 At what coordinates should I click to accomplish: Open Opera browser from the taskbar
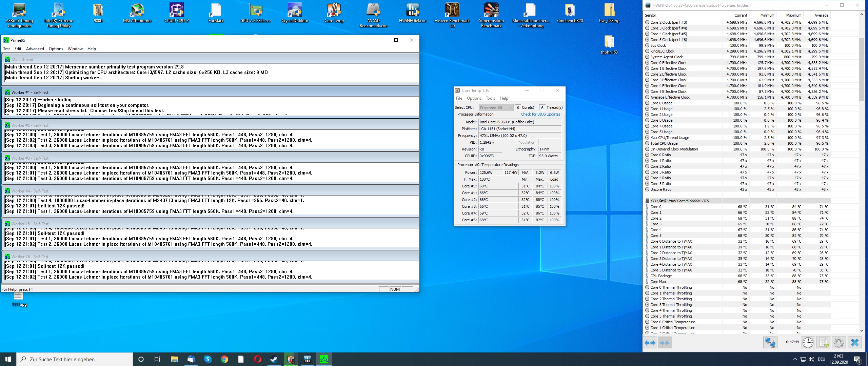257,359
